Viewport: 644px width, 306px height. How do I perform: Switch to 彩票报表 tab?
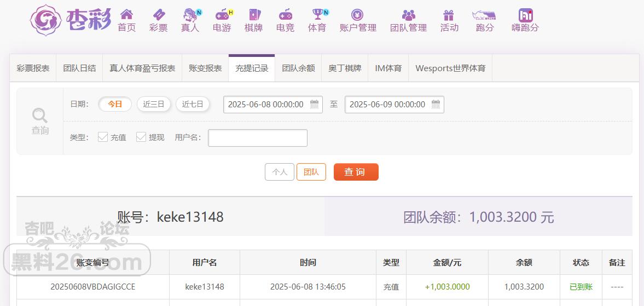33,68
